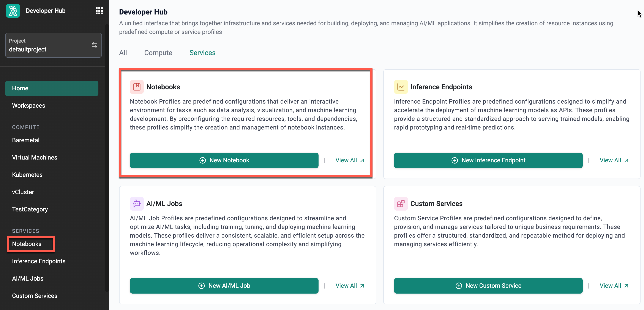644x310 pixels.
Task: Open Notebooks in the sidebar
Action: click(27, 244)
